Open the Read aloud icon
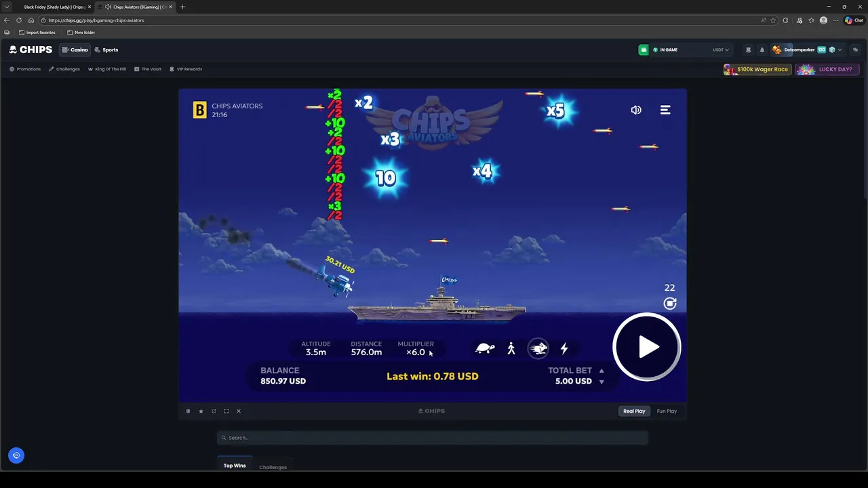Image resolution: width=868 pixels, height=488 pixels. [764, 20]
